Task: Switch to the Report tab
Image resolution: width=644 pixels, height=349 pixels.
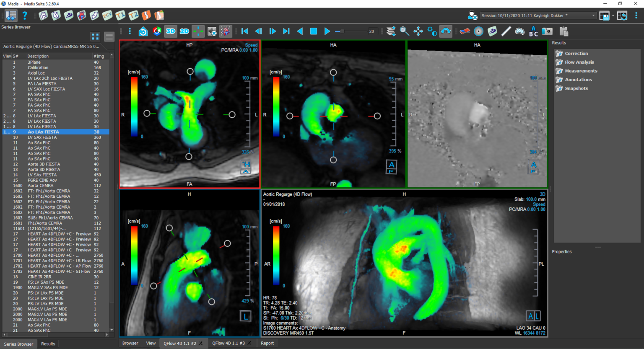Action: pyautogui.click(x=267, y=343)
